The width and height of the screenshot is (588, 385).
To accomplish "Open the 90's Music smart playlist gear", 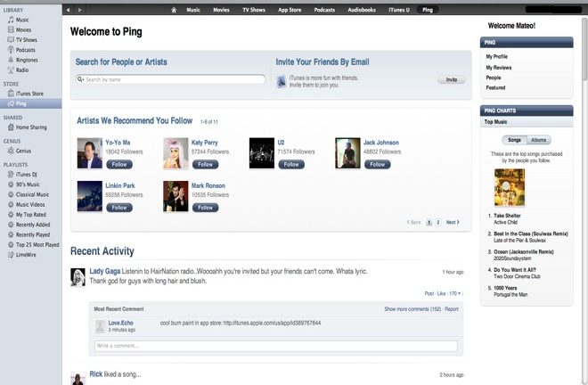I will (x=11, y=184).
